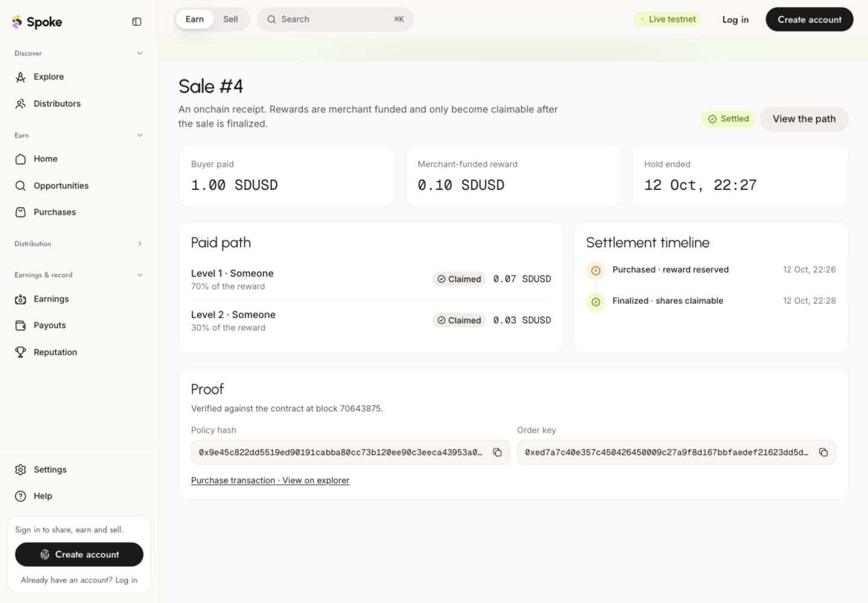Click the Level 2 Claimed badge

459,320
